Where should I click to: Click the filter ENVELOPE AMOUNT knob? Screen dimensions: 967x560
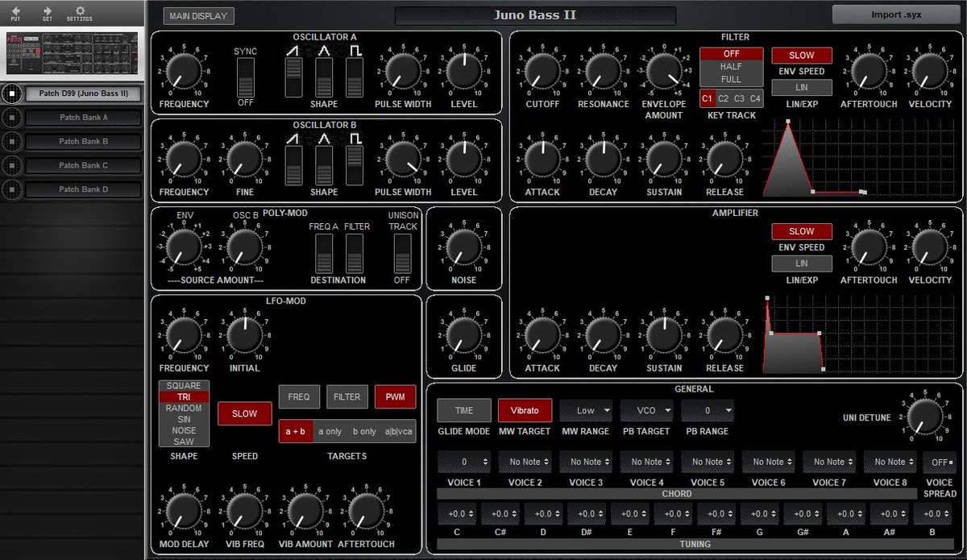point(664,71)
